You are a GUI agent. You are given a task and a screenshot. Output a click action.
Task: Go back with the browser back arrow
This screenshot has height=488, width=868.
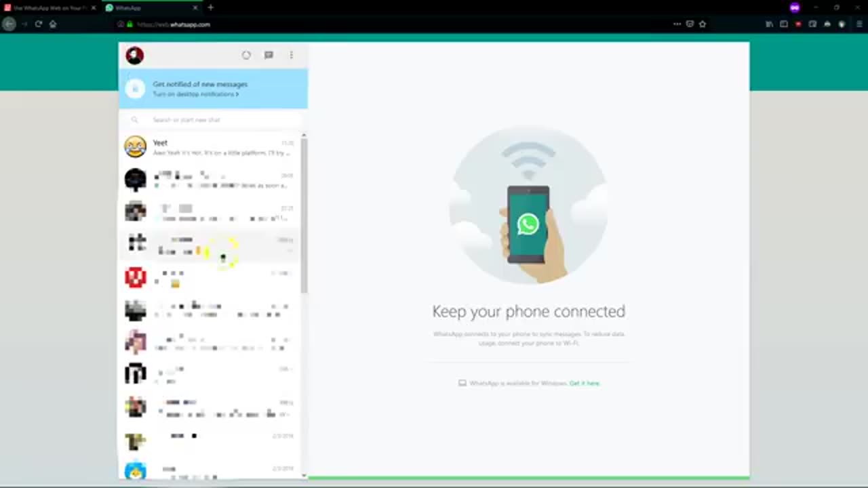[9, 24]
